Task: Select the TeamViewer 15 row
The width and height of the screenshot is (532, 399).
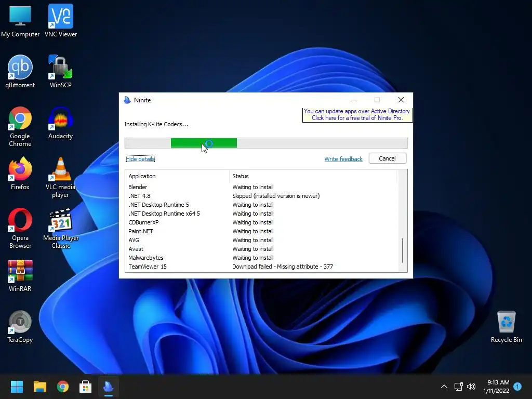Action: coord(261,267)
